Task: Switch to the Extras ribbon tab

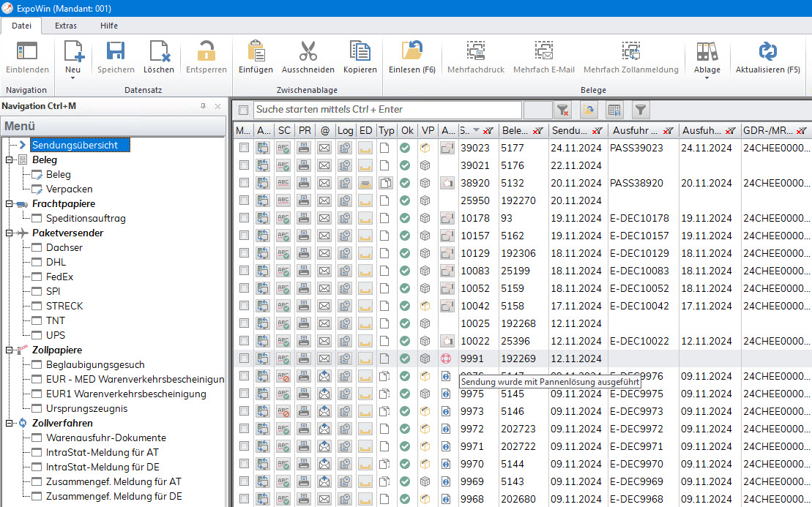Action: click(x=66, y=26)
